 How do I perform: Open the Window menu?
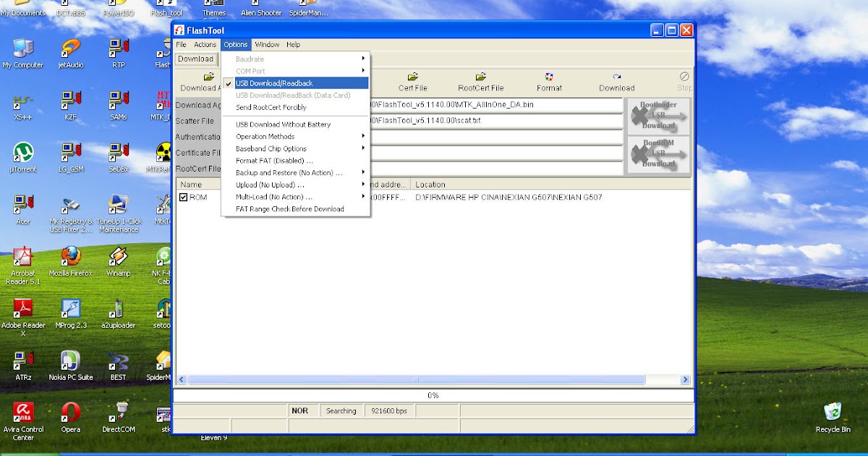(267, 44)
